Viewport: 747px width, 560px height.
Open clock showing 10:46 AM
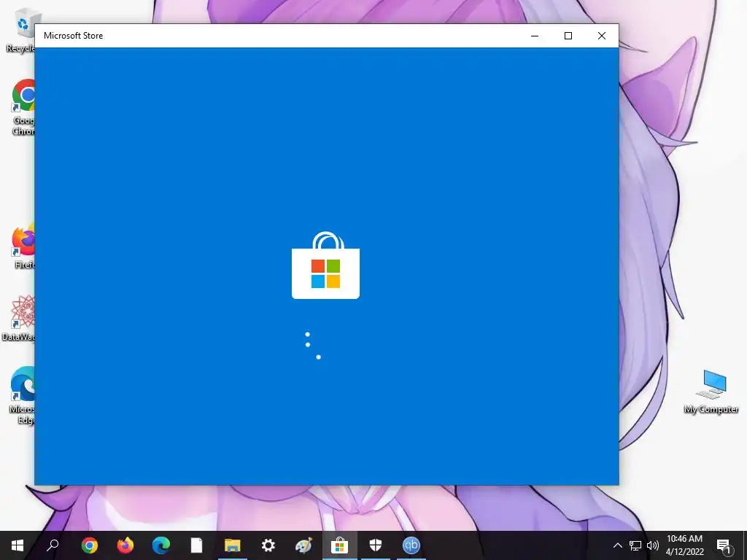(684, 545)
